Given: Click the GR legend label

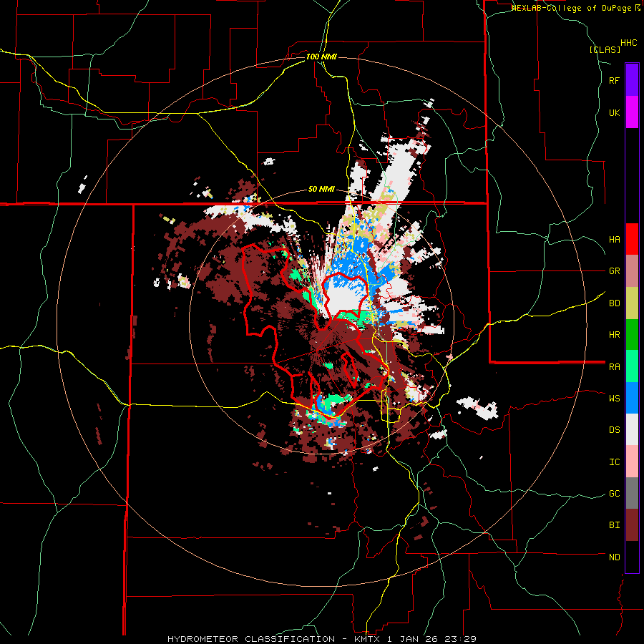Looking at the screenshot, I should coord(615,271).
